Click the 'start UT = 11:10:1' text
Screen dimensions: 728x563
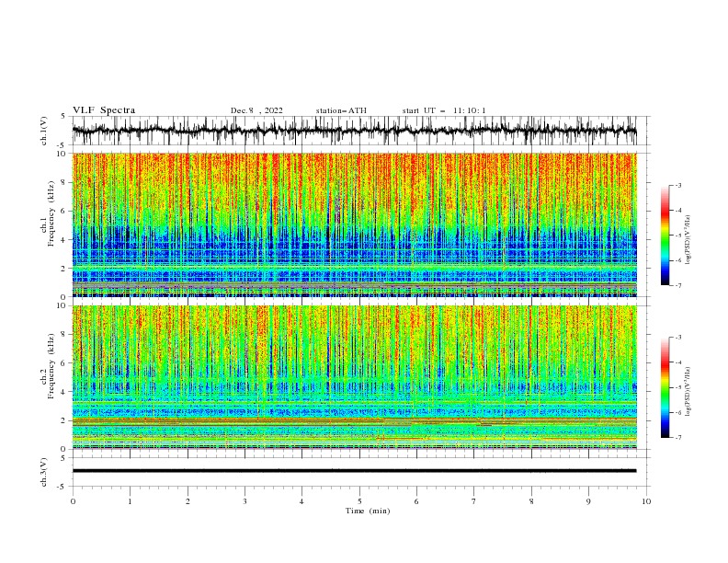point(444,110)
